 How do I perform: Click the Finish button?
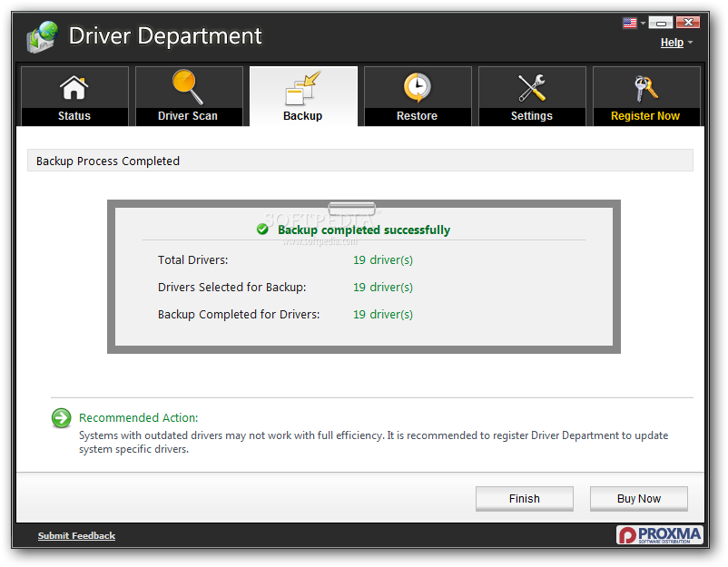tap(524, 499)
